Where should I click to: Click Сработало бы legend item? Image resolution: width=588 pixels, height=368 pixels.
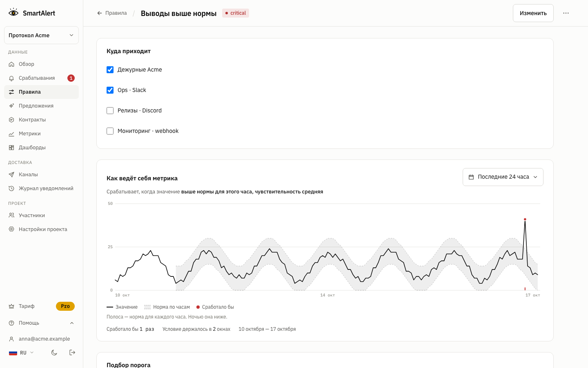215,307
